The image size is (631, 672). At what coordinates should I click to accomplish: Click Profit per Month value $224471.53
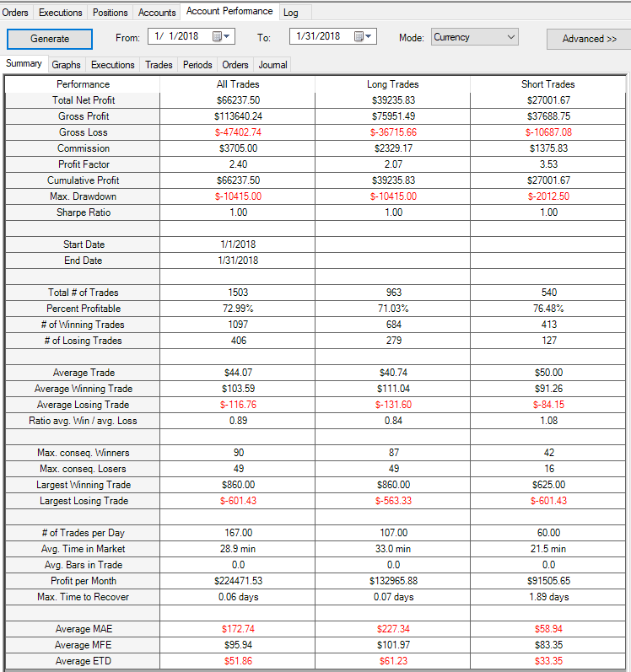pos(238,581)
